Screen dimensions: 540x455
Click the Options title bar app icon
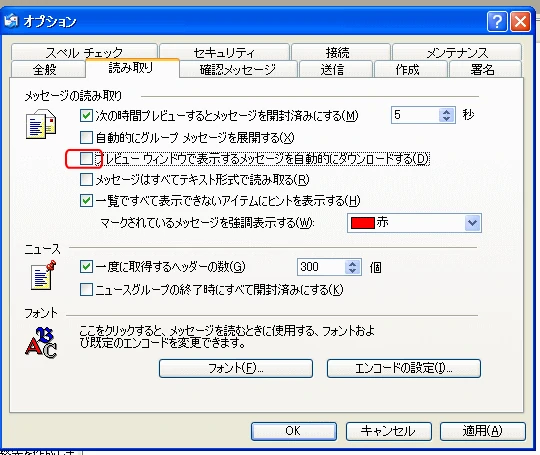click(11, 21)
